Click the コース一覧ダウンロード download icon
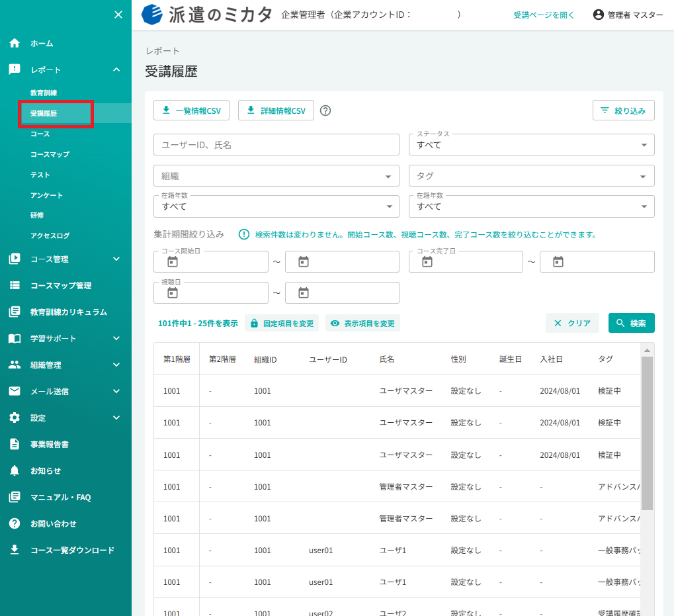674x616 pixels. coord(15,550)
